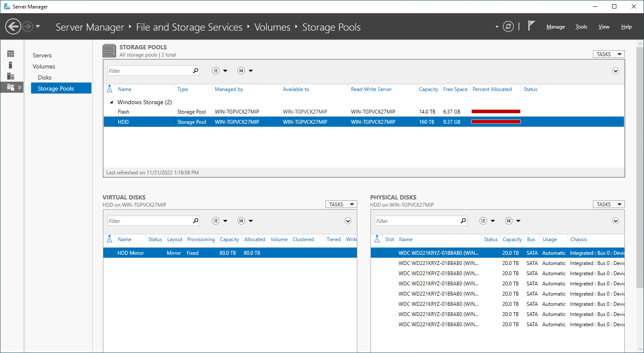Go back using the back arrow button
Viewport: 644px width, 353px height.
[x=13, y=26]
